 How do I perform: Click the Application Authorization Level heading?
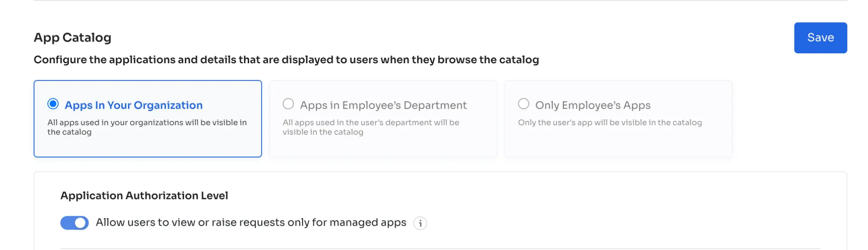[x=144, y=196]
